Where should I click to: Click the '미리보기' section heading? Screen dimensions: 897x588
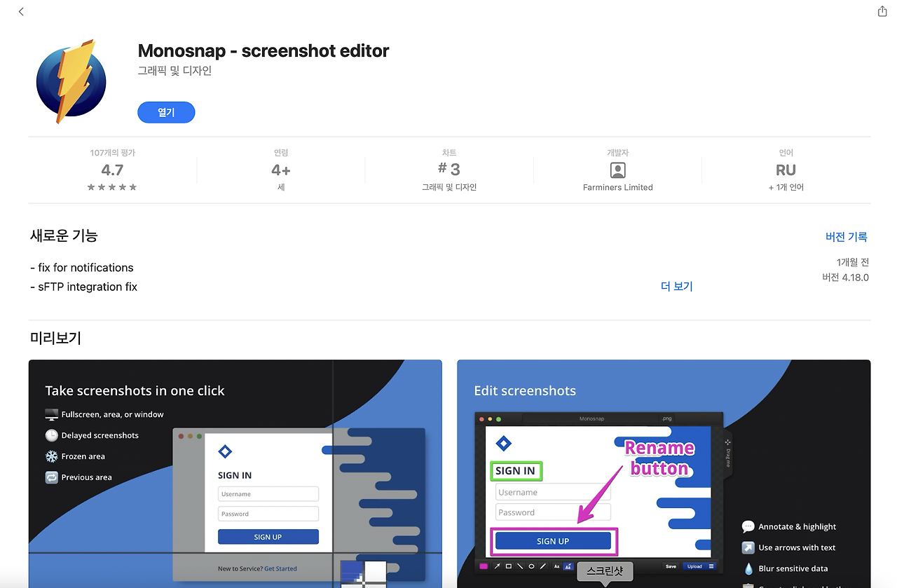click(55, 338)
